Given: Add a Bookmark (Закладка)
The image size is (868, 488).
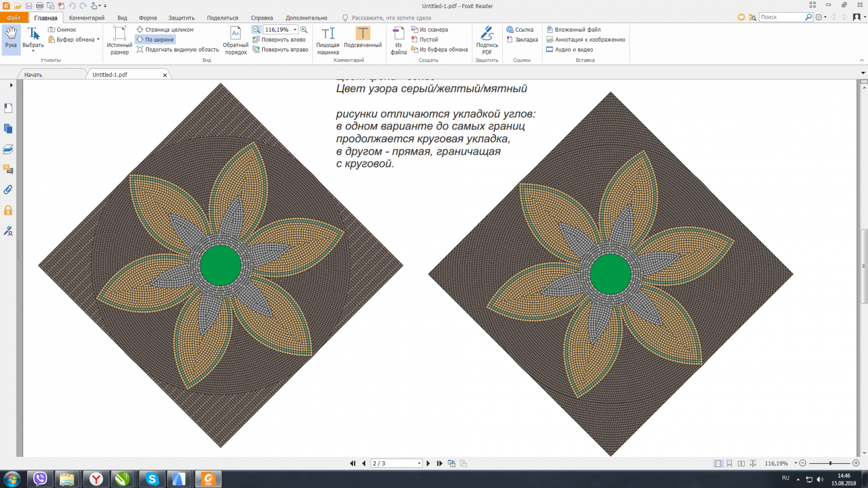Looking at the screenshot, I should pos(522,39).
